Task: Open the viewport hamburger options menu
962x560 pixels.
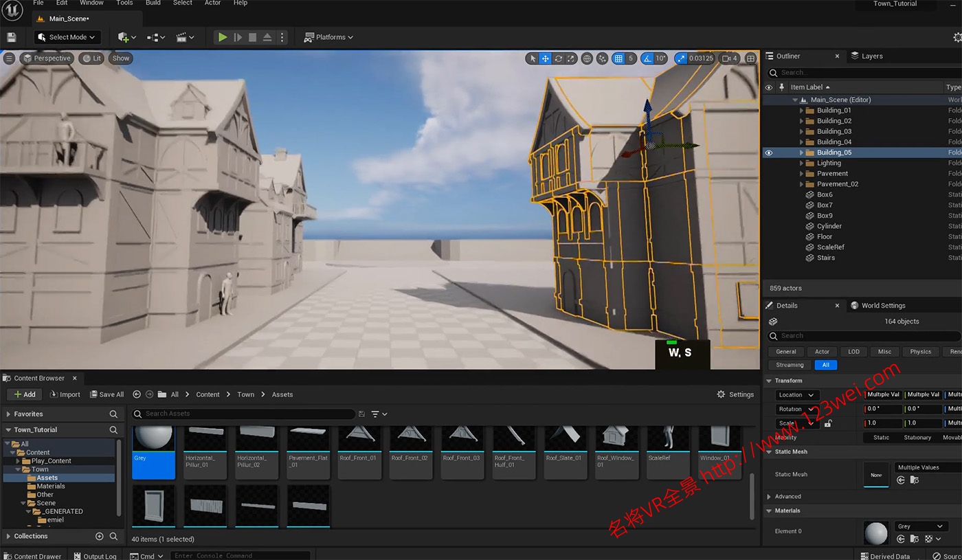Action: tap(9, 58)
